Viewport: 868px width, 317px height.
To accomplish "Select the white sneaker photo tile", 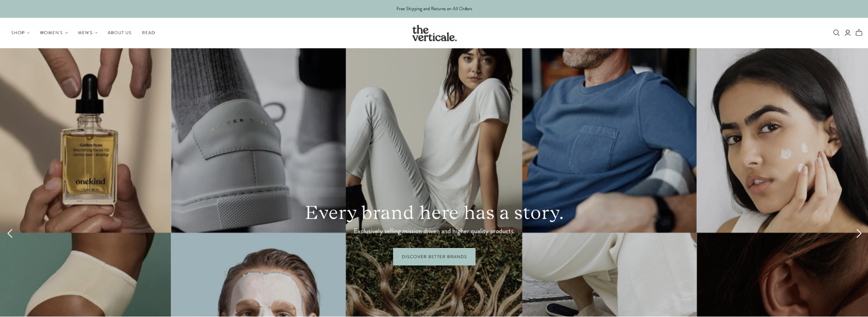I will coord(258,140).
